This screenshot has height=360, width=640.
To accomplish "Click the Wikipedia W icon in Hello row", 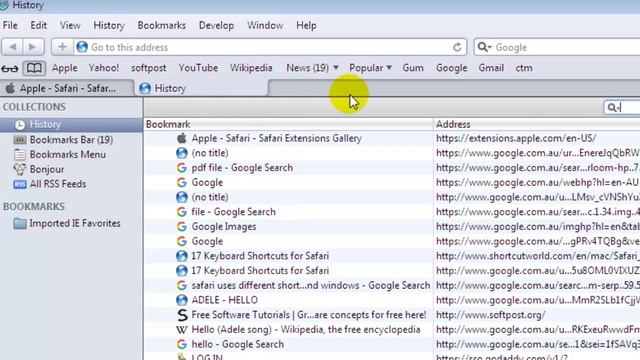I will pyautogui.click(x=182, y=330).
